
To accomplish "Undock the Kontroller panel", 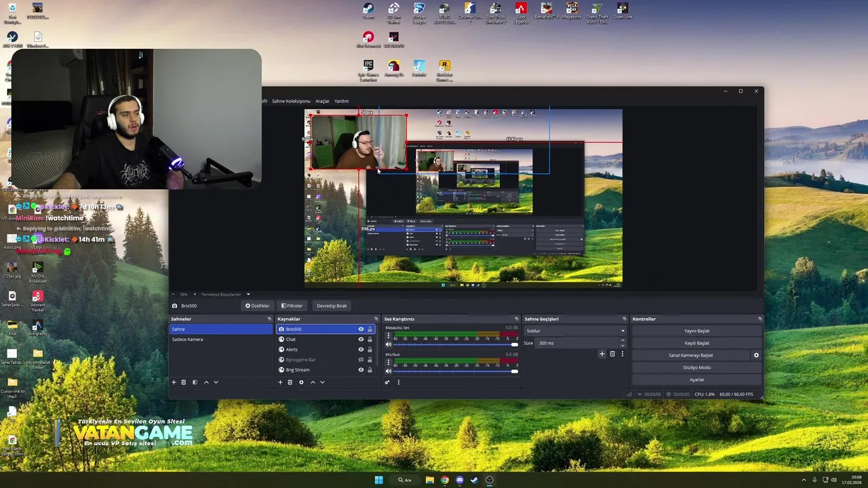I will [x=759, y=319].
